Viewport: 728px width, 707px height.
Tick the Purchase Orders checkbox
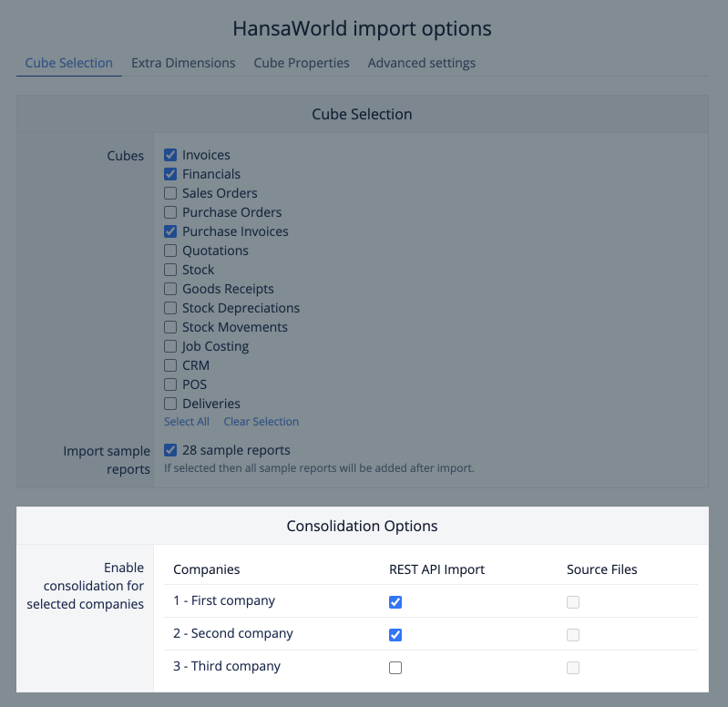170,212
